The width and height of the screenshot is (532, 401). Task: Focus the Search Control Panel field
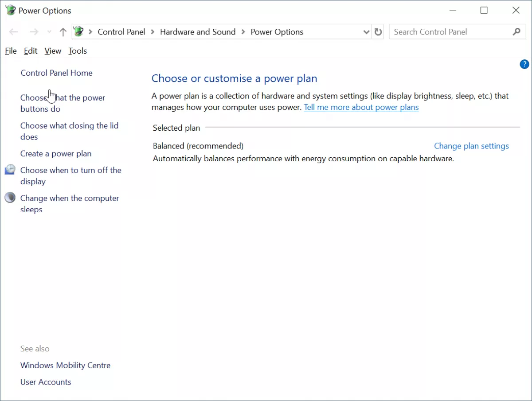click(x=458, y=32)
